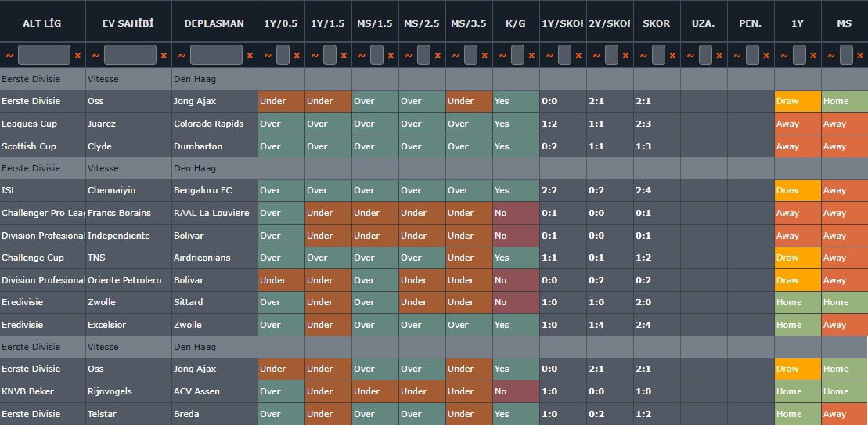Screen dimensions: 868x425
Task: Click the tilde operator icon under K/G
Action: (x=502, y=56)
